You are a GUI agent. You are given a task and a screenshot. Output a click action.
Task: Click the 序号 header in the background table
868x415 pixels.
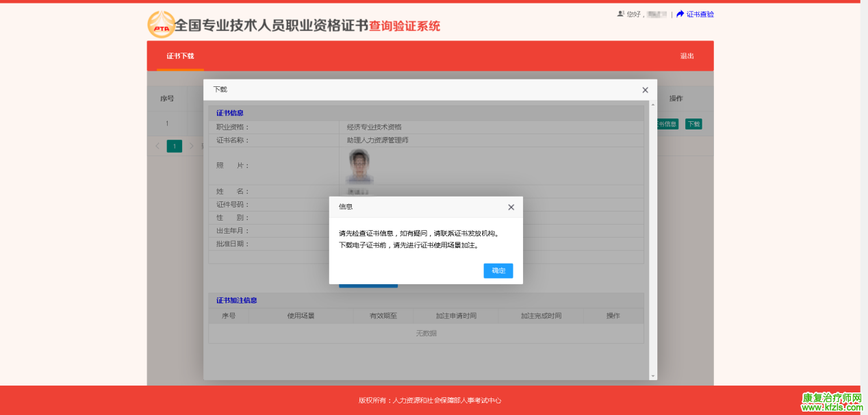[167, 99]
